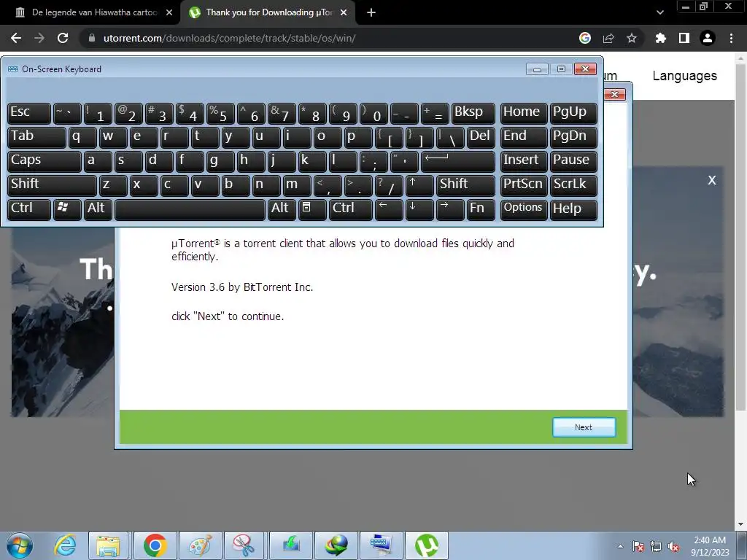View site information lock icon
The width and height of the screenshot is (747, 560).
pos(92,38)
